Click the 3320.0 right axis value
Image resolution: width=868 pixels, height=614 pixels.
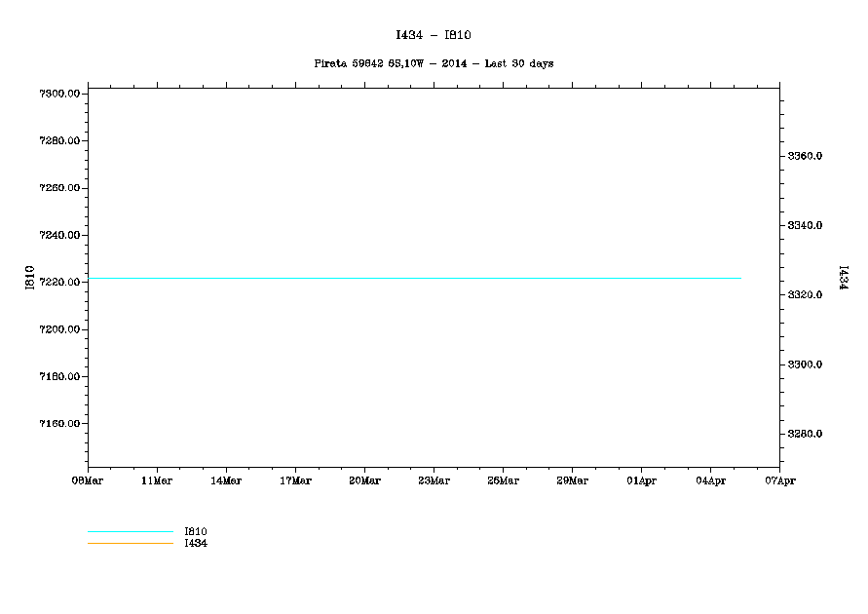pos(806,294)
